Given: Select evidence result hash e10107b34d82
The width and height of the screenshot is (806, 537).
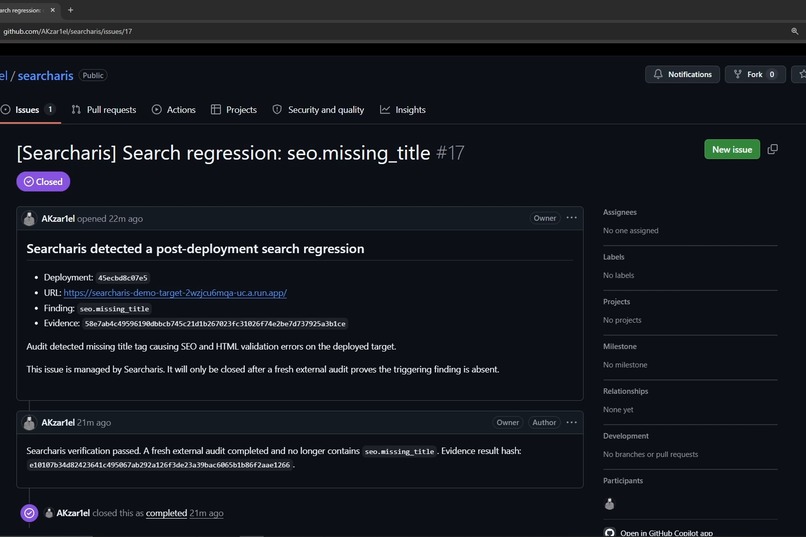Looking at the screenshot, I should [159, 465].
